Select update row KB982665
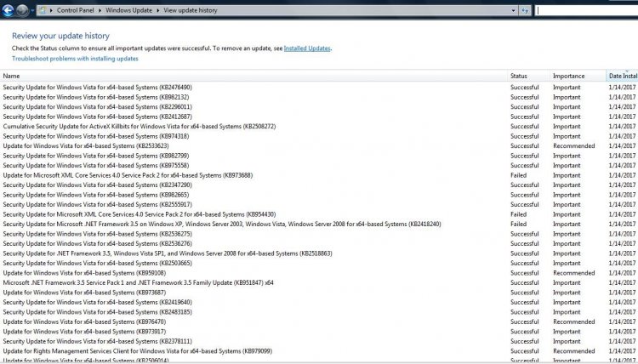The height and width of the screenshot is (364, 638). pyautogui.click(x=319, y=195)
